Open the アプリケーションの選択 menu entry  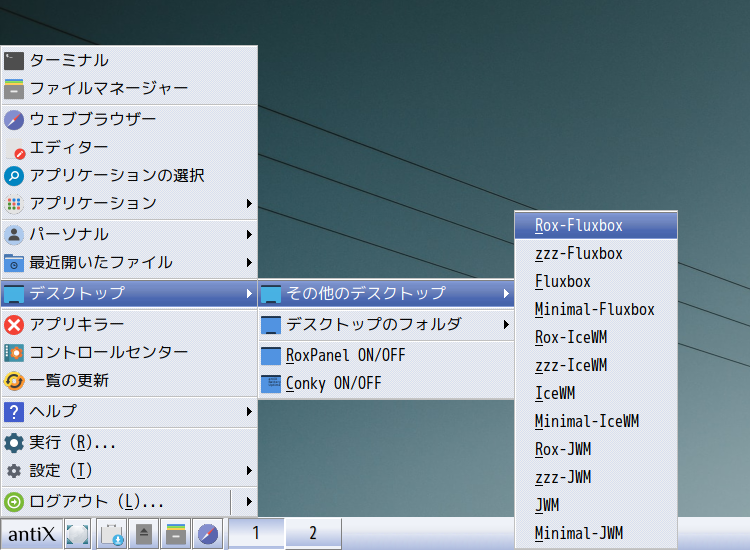pos(130,176)
